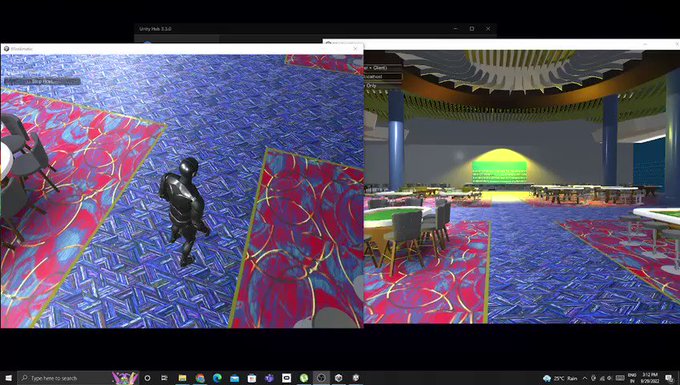Open network settings from the system tray
Image resolution: width=680 pixels, height=385 pixels.
pyautogui.click(x=602, y=378)
